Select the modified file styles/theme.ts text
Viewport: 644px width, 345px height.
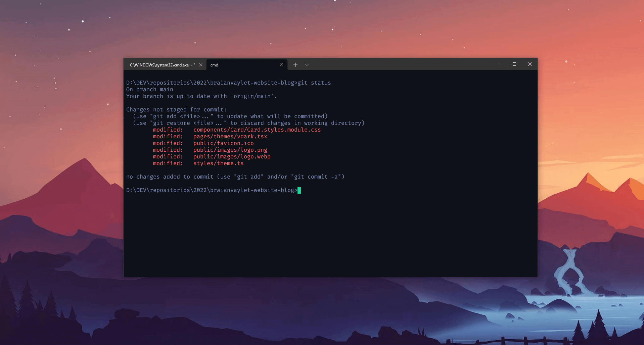point(218,163)
